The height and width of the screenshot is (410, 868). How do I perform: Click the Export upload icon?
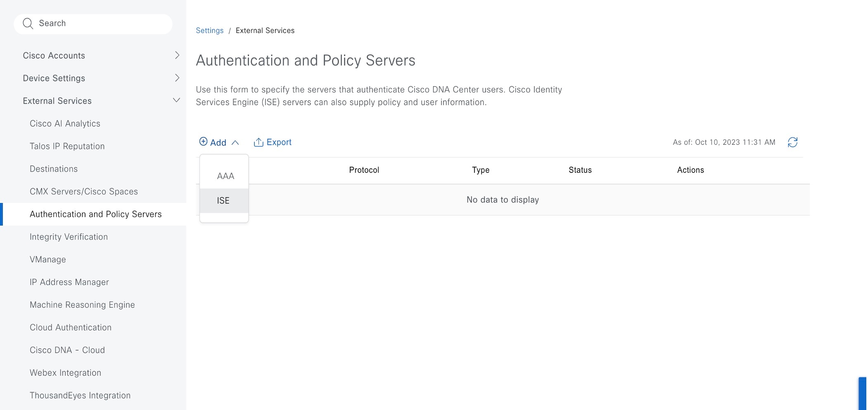click(x=259, y=142)
